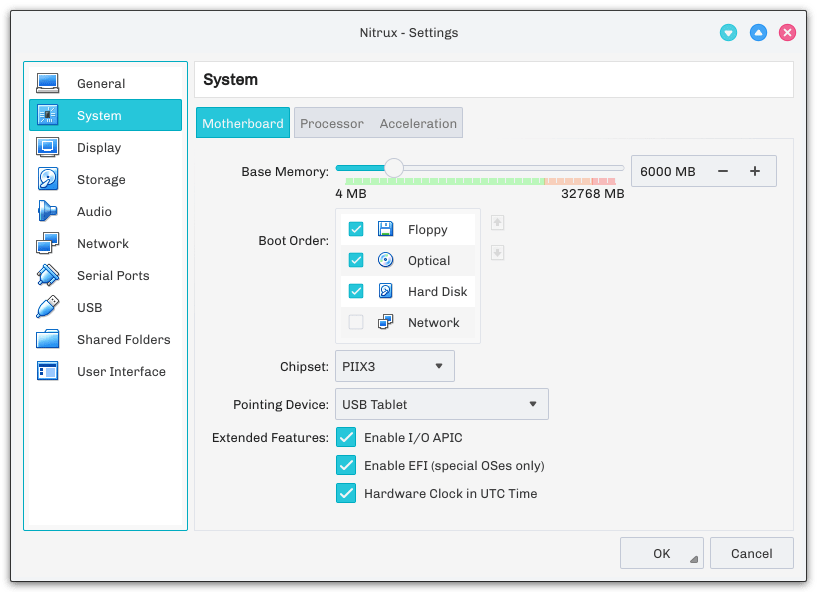Decrease base memory with minus button
This screenshot has height=592, width=817.
tap(723, 171)
